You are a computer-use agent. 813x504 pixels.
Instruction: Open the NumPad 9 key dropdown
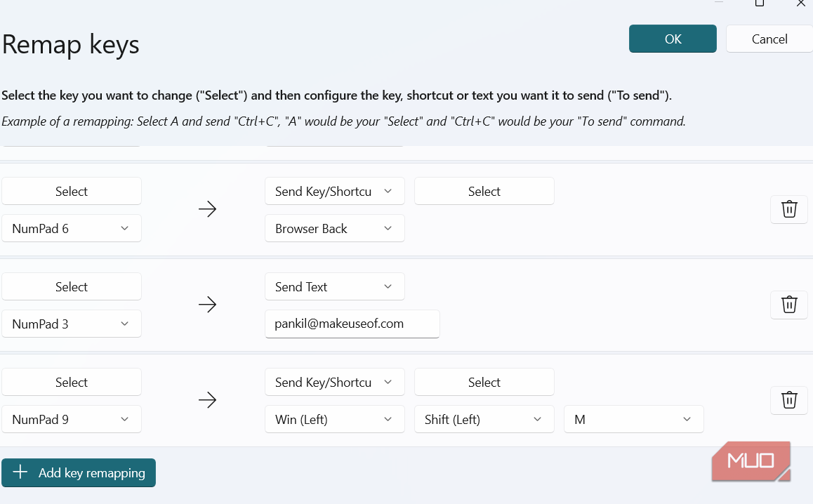(72, 420)
